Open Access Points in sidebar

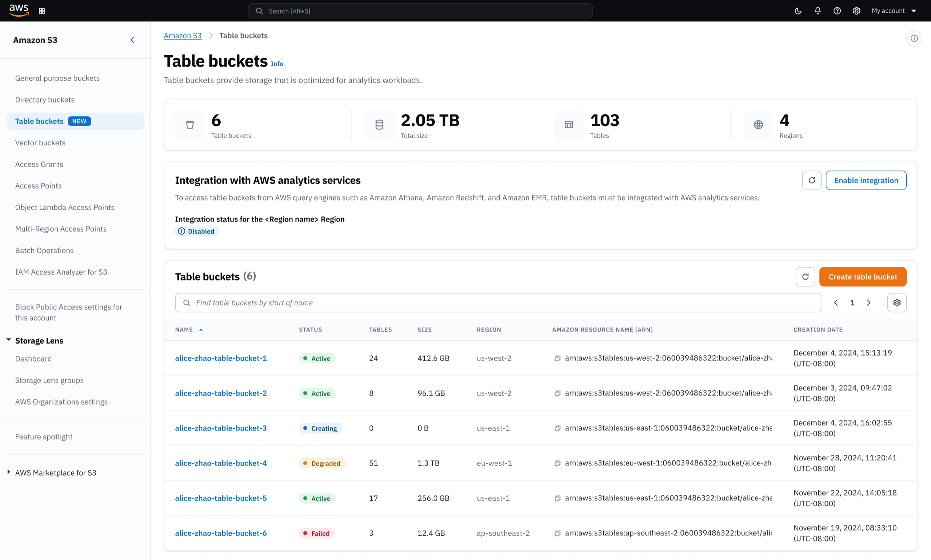pyautogui.click(x=38, y=186)
